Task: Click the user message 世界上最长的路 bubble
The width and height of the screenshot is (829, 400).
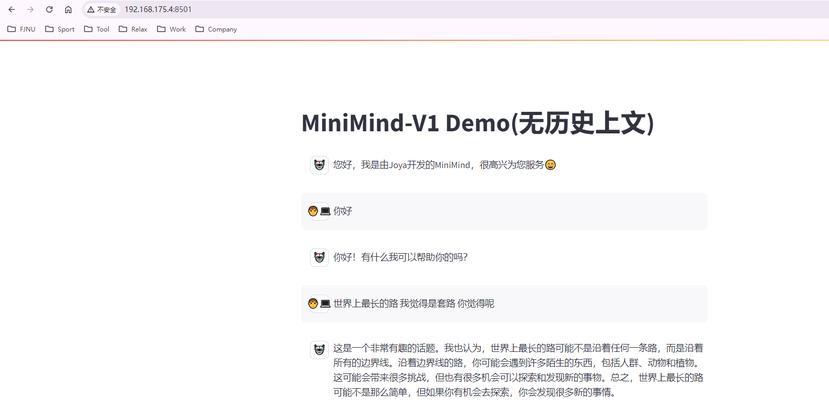Action: (413, 303)
